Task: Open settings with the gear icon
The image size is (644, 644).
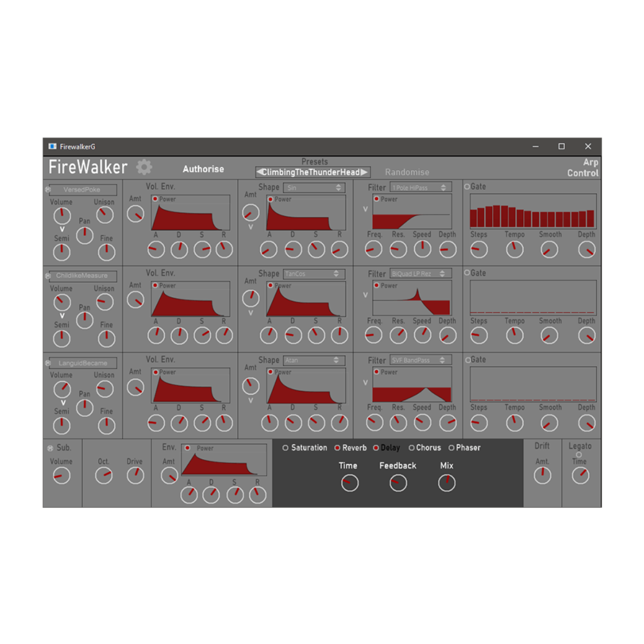Action: coord(144,167)
